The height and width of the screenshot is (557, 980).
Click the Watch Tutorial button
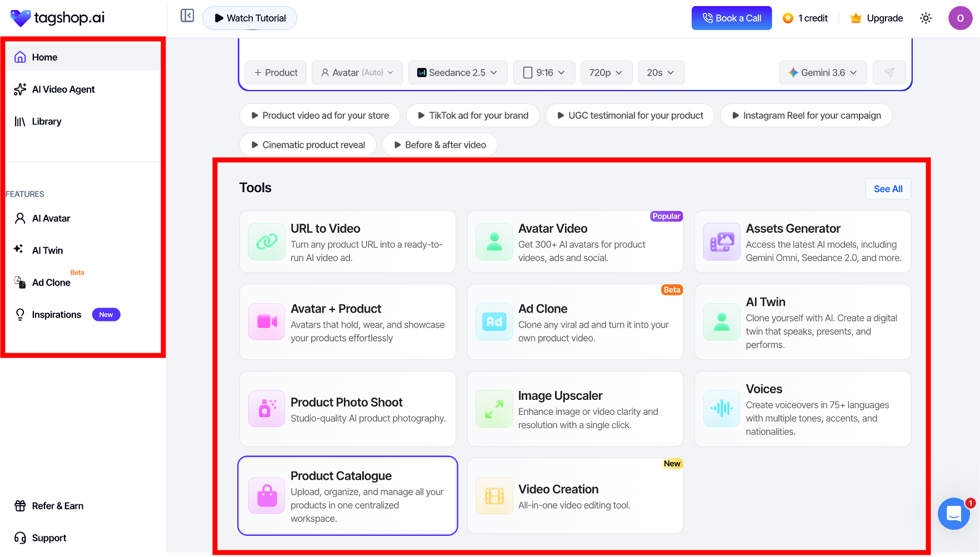pos(250,18)
